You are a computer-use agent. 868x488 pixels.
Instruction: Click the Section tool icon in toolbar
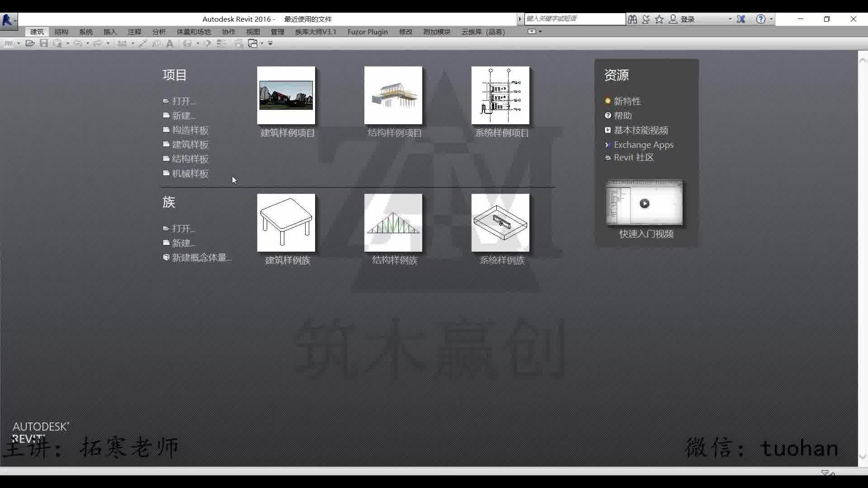point(208,43)
